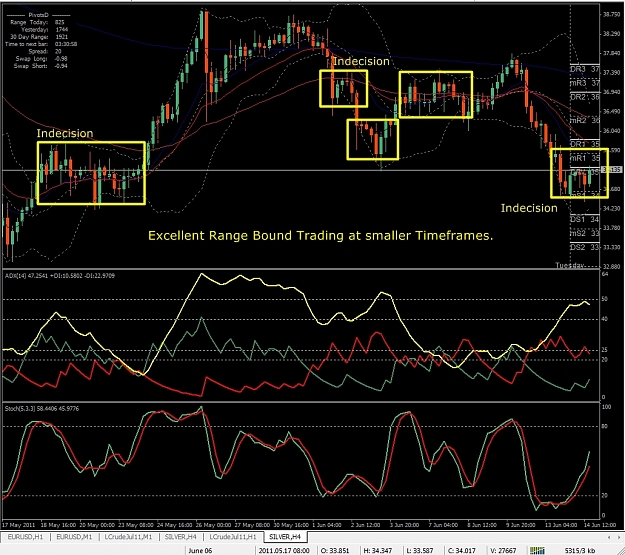Viewport: 625px width, 555px height.
Task: Click the 'O: 33.851' open price field
Action: 335,551
